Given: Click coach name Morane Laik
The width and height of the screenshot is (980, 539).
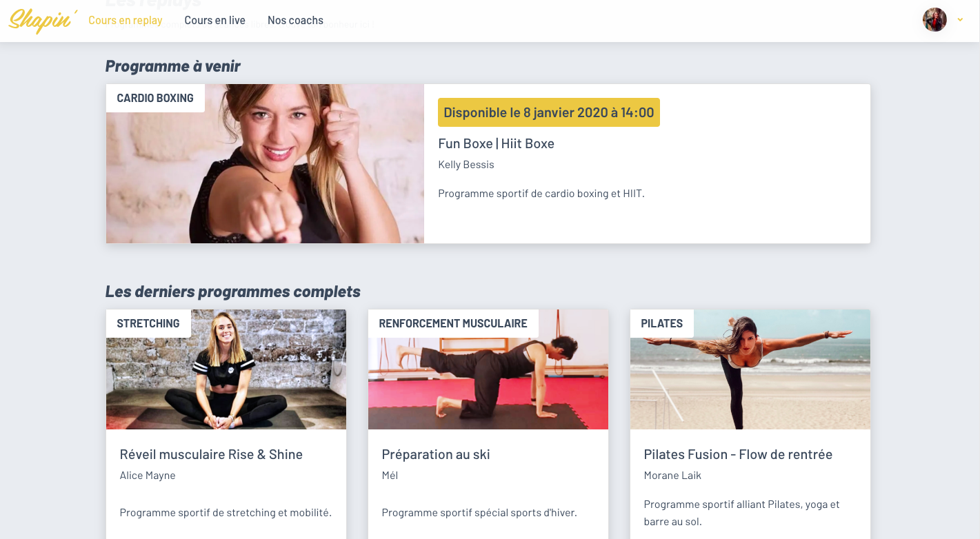Looking at the screenshot, I should [672, 476].
